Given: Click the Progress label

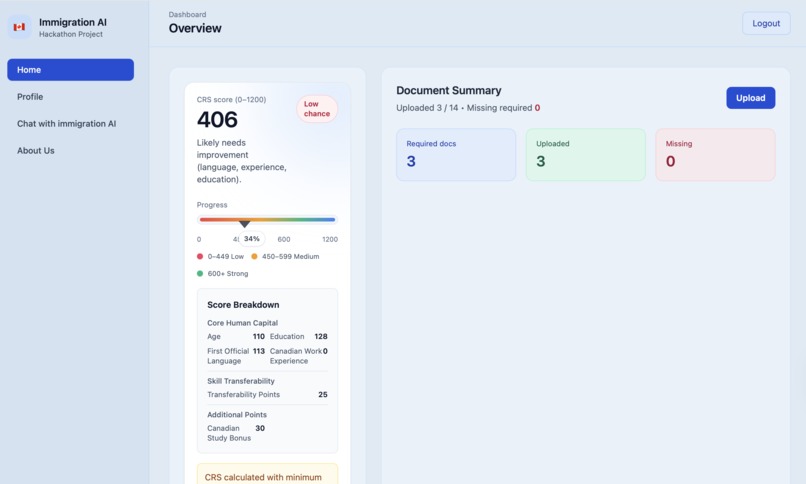Looking at the screenshot, I should pos(212,204).
